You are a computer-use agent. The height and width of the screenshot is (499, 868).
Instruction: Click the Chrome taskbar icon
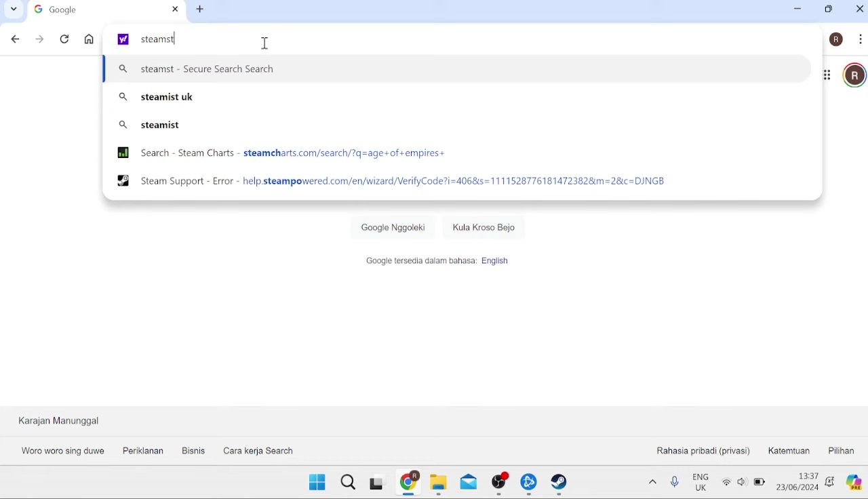pyautogui.click(x=408, y=482)
